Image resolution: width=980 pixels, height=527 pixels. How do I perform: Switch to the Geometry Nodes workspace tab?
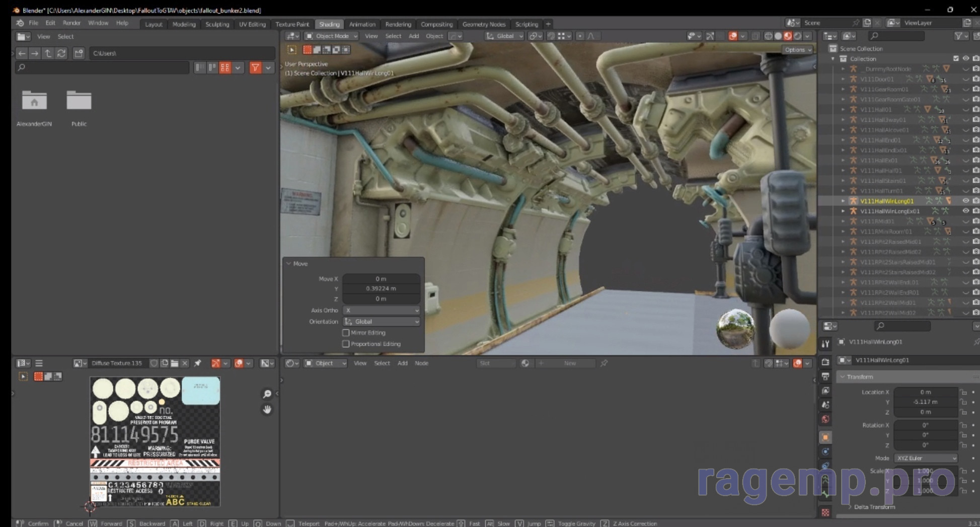[x=484, y=24]
